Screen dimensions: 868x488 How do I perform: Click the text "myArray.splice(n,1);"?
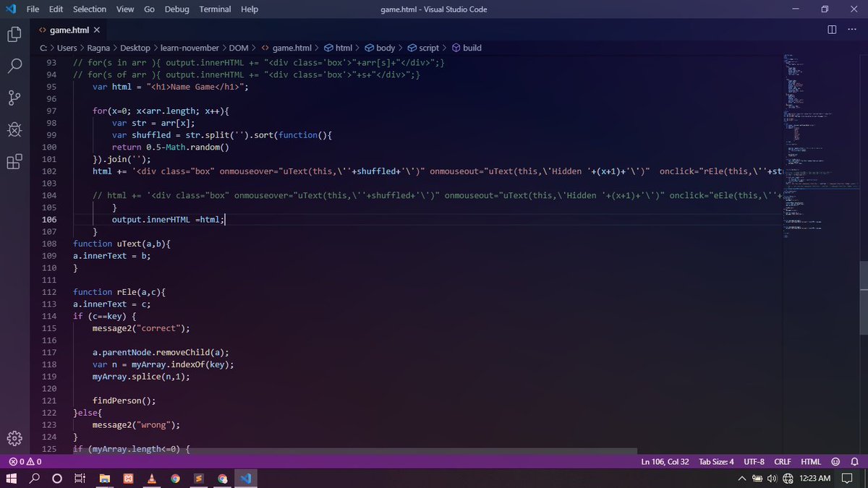141,377
